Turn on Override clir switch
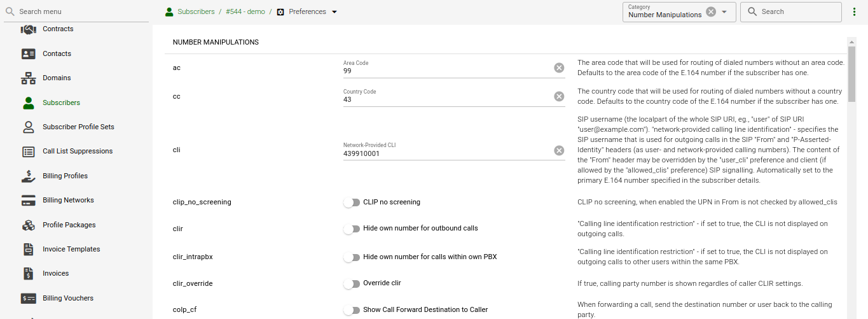 (x=352, y=283)
